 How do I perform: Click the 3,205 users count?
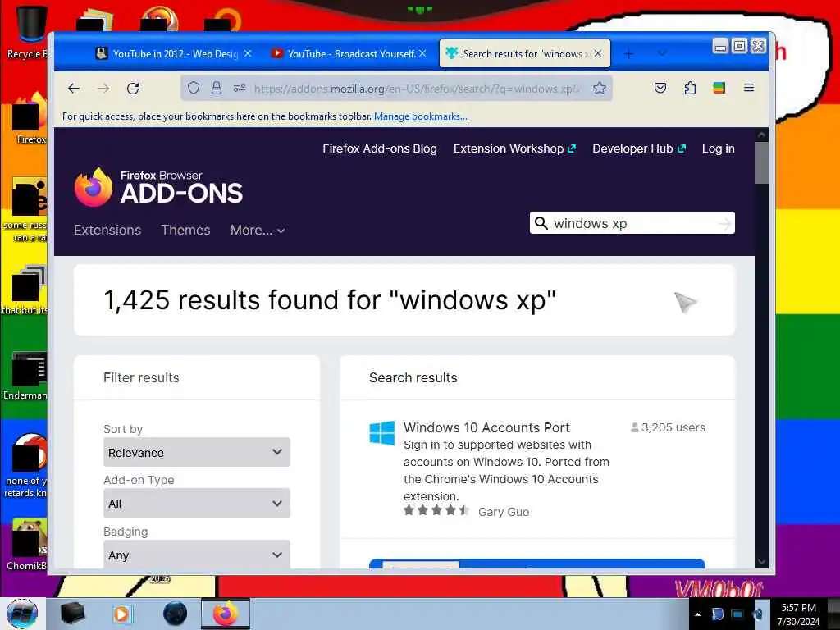coord(668,427)
